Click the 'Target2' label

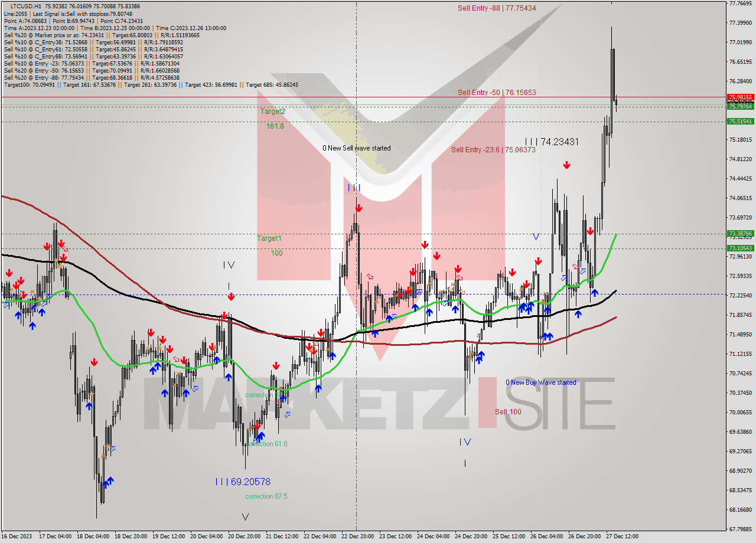click(x=273, y=111)
